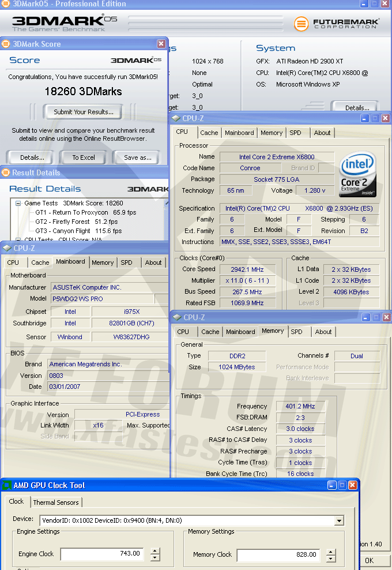Decrease Memory Clock with the down arrow
This screenshot has width=392, height=570.
[330, 558]
